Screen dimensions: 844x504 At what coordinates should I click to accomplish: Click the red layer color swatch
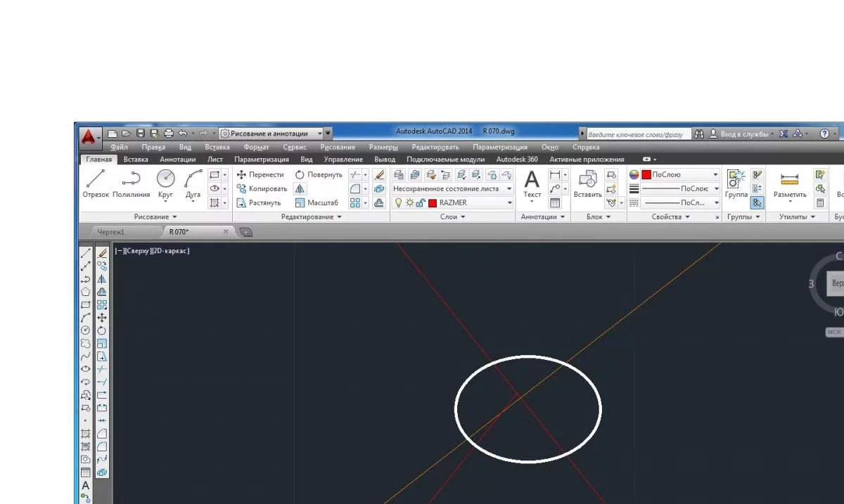[x=433, y=202]
